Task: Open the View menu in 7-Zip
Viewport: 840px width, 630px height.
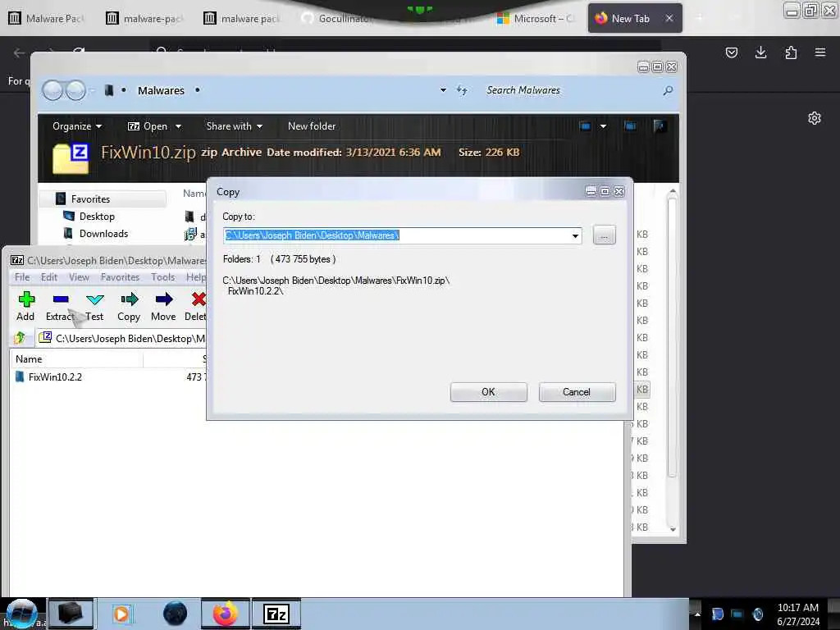Action: (79, 277)
